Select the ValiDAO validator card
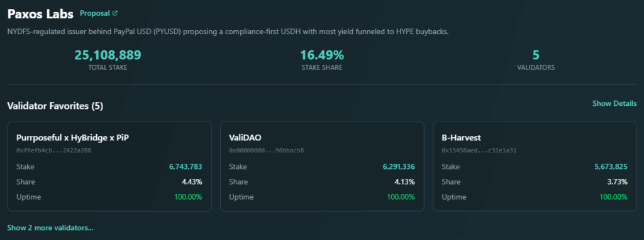The width and height of the screenshot is (644, 240). [322, 166]
